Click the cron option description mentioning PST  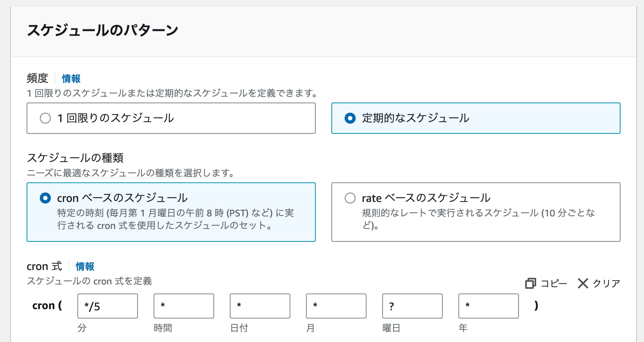(175, 219)
